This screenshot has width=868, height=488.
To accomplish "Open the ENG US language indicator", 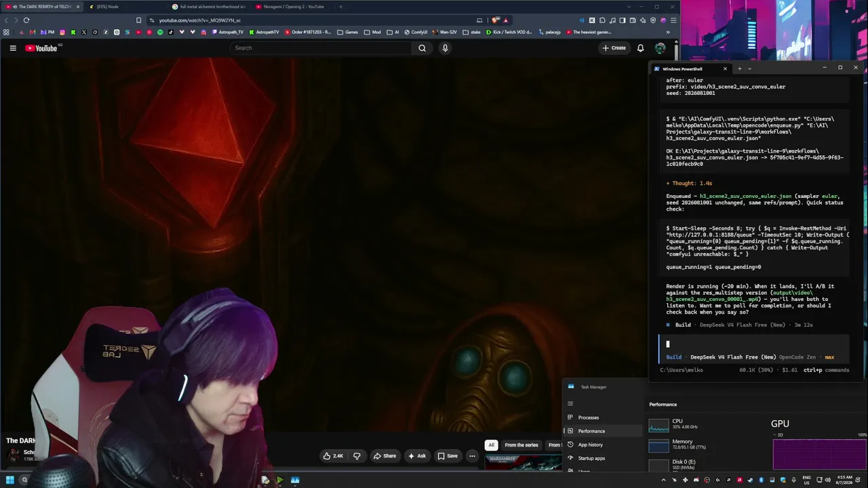I will click(806, 480).
